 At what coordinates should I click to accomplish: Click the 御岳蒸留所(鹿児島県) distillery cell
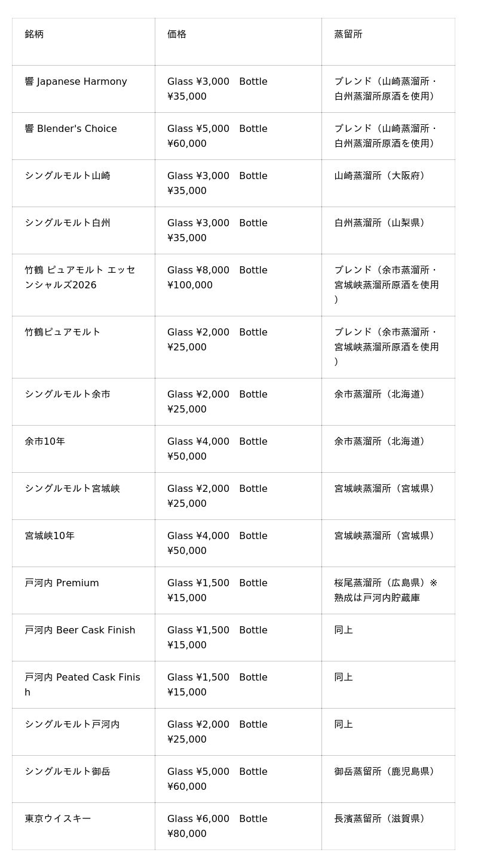(x=388, y=778)
